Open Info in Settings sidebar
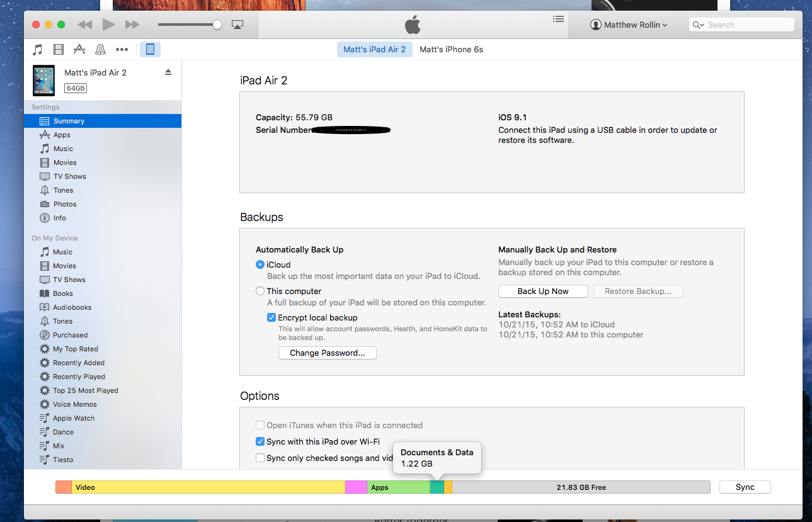Viewport: 812px width, 522px height. 103,218
